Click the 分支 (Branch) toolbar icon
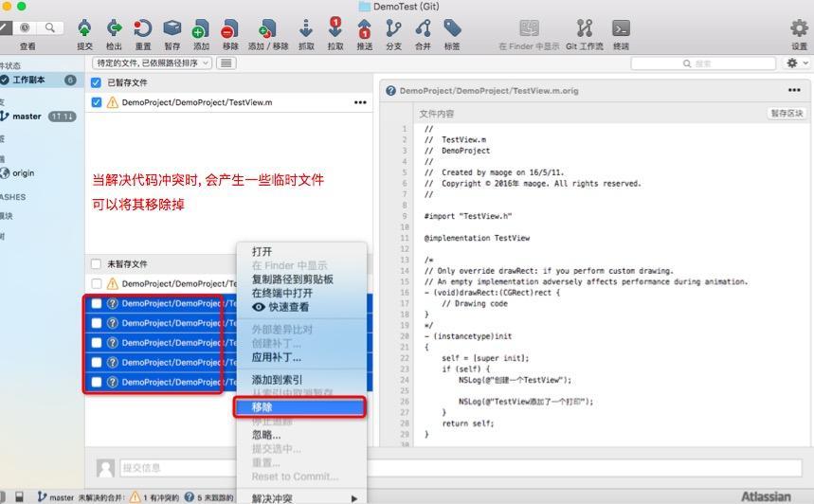 coord(393,29)
